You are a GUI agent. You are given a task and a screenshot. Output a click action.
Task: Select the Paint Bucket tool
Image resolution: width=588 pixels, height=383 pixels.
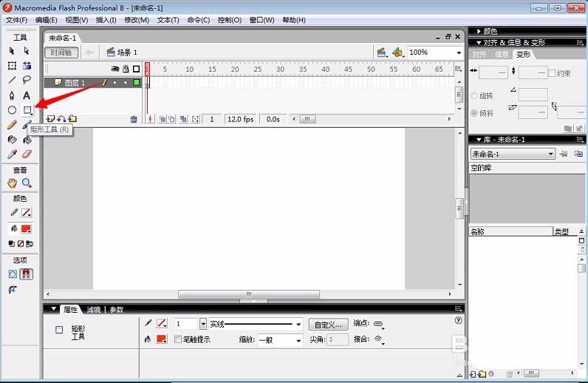(x=27, y=140)
